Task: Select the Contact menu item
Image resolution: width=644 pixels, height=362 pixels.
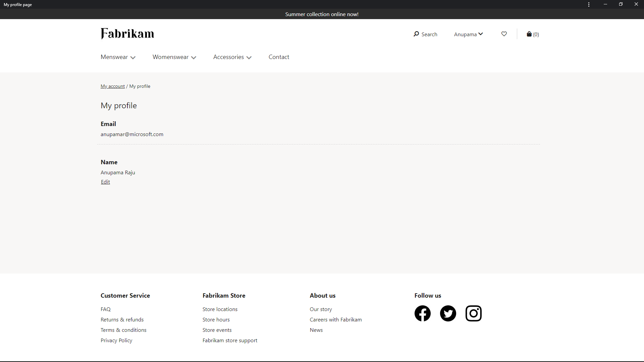Action: [x=279, y=57]
